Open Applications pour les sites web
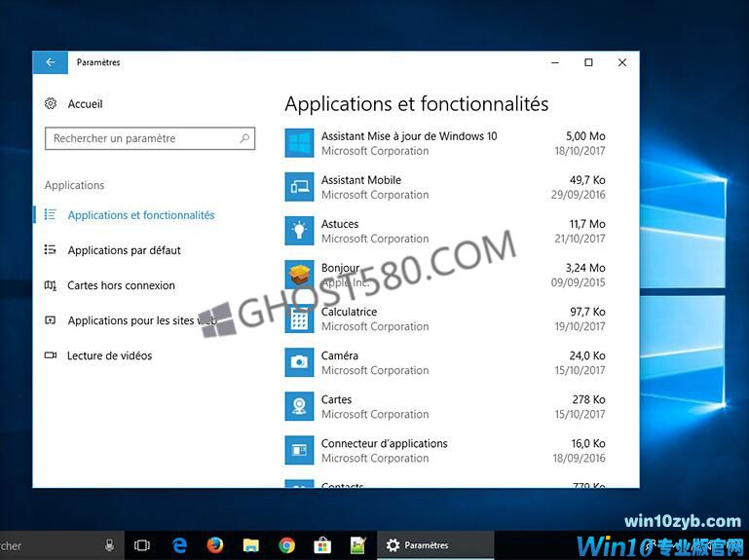 tap(142, 320)
